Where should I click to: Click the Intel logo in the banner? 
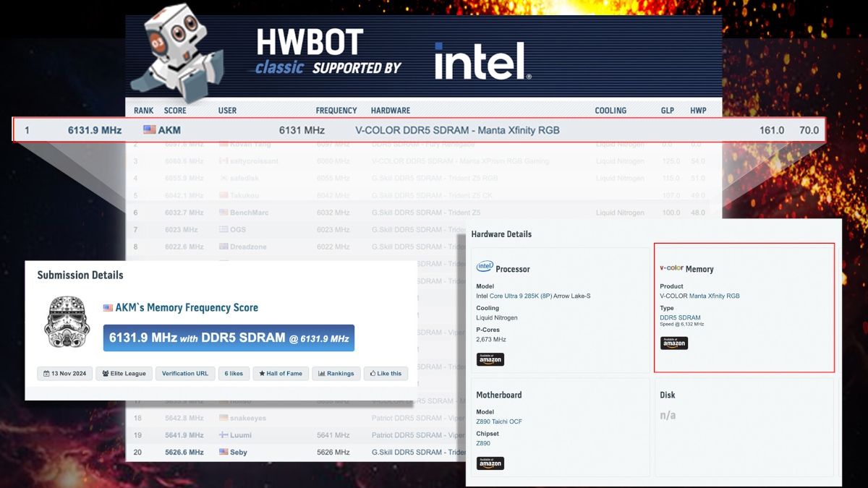click(x=483, y=61)
